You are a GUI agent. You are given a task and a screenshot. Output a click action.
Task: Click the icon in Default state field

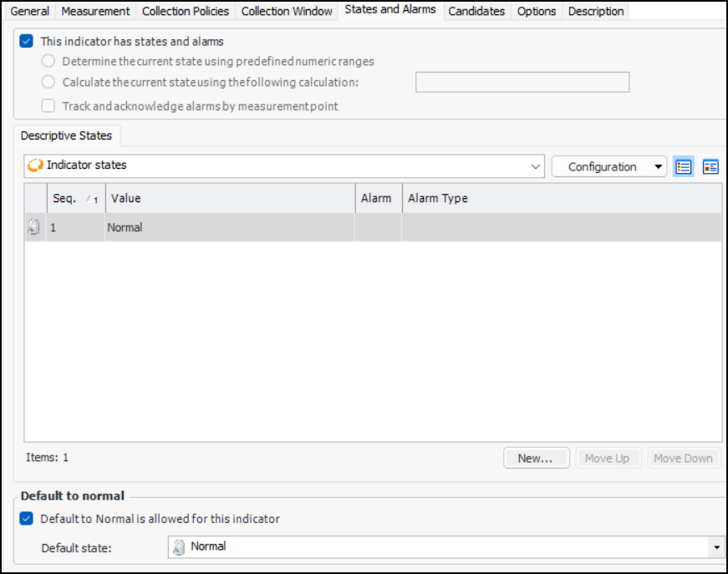179,547
